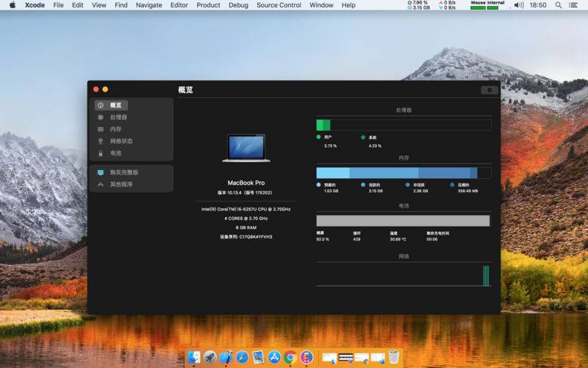The height and width of the screenshot is (368, 588).
Task: Restore dark striped minimized window in Dock
Action: [345, 358]
